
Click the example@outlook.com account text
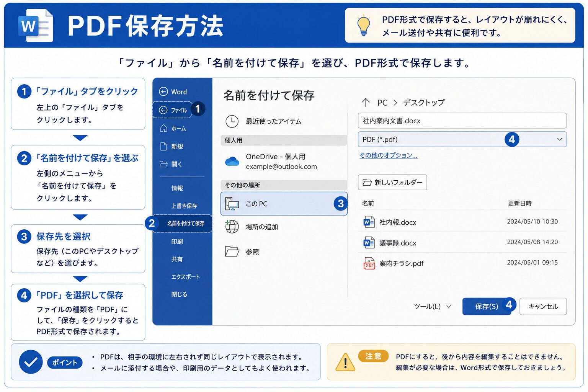pos(281,167)
